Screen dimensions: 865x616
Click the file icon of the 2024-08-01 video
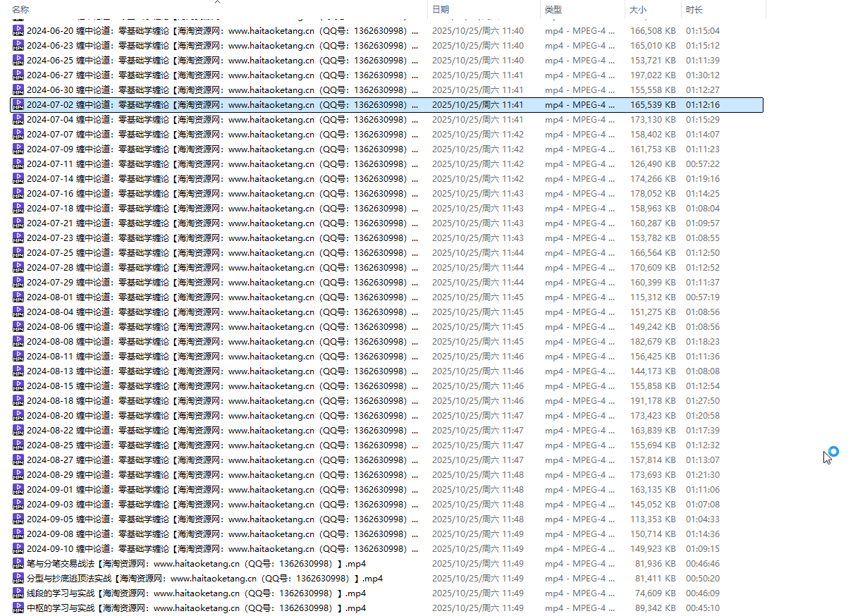pos(18,297)
